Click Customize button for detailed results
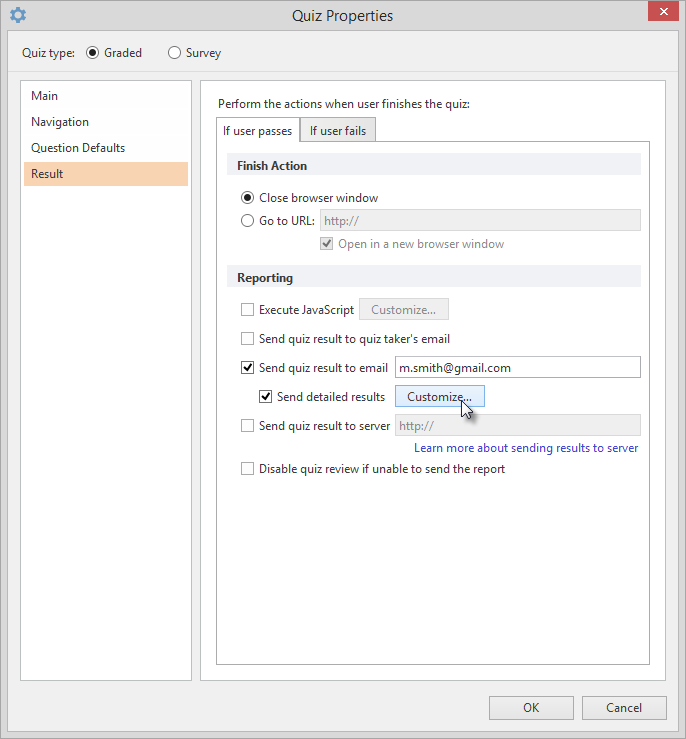Image resolution: width=686 pixels, height=739 pixels. click(439, 397)
